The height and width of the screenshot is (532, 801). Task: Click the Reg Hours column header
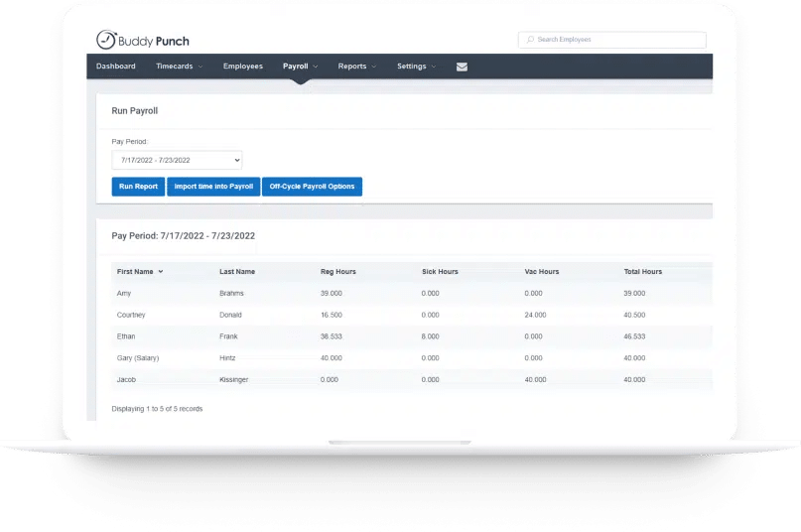pos(338,271)
